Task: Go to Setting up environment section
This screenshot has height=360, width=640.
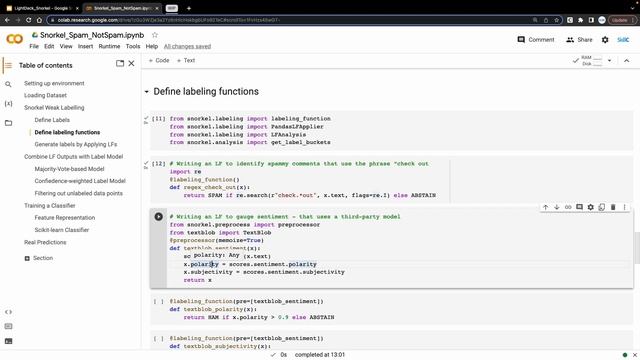Action: tap(54, 83)
